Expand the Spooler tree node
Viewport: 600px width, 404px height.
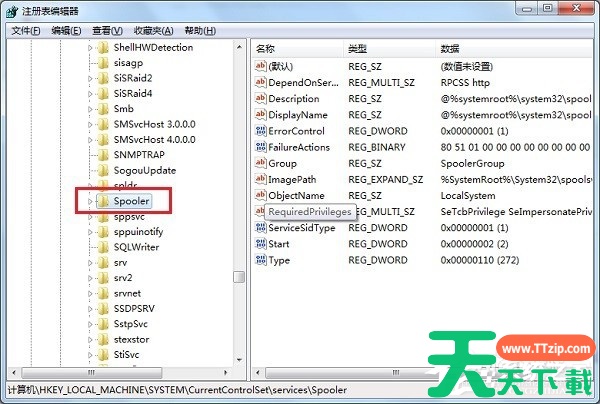pos(90,201)
